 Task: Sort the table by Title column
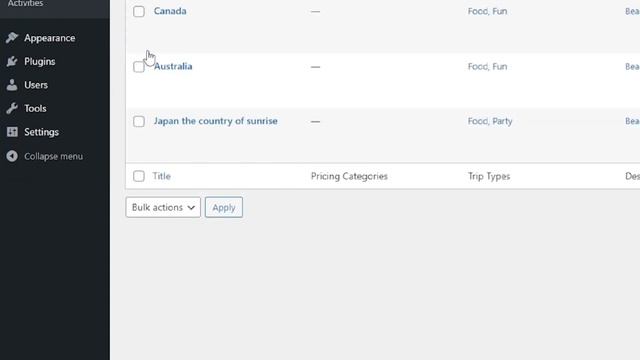tap(162, 176)
